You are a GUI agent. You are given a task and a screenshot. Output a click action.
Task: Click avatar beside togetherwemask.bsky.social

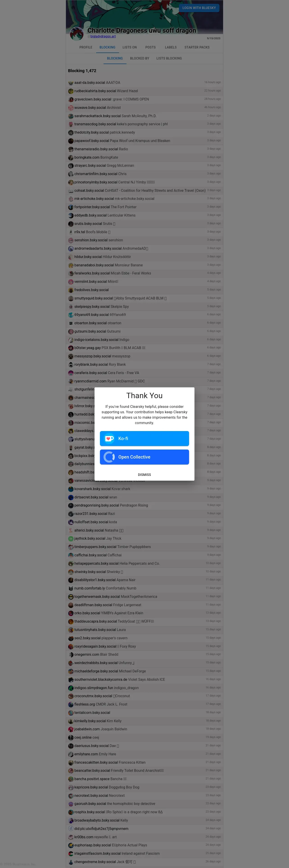click(71, 597)
